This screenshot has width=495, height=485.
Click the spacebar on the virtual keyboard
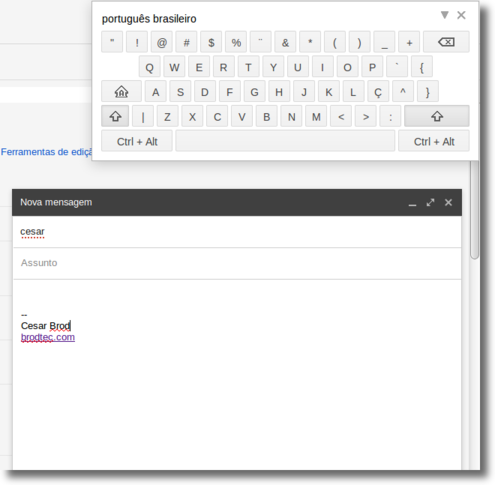[285, 141]
